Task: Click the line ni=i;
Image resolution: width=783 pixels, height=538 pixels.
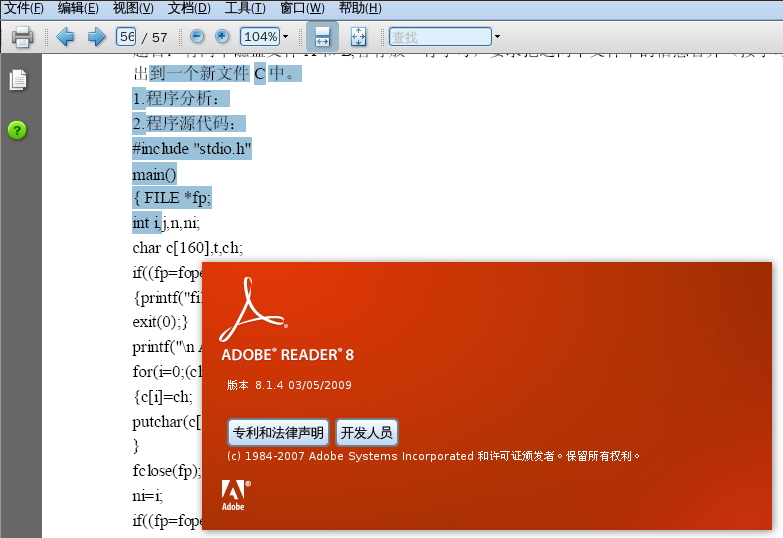Action: [147, 496]
